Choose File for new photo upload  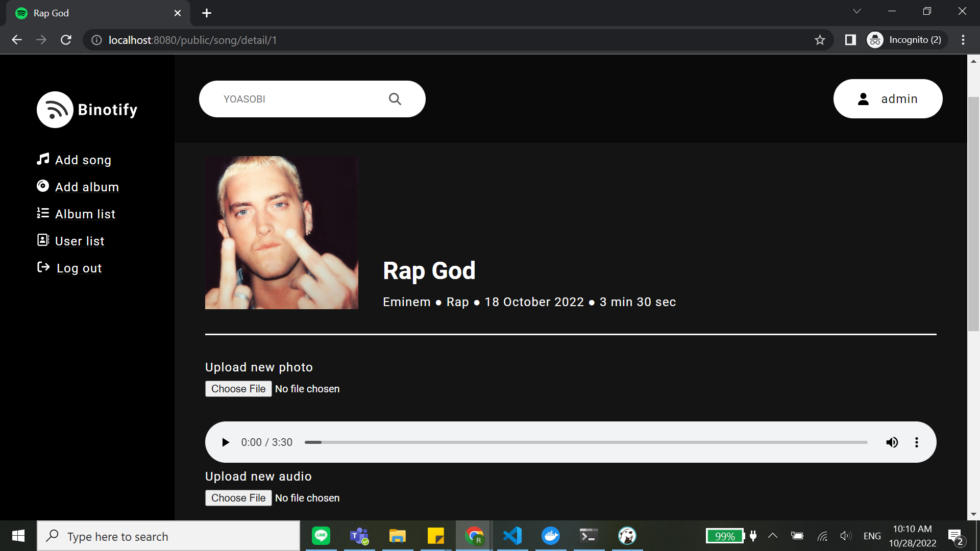238,389
